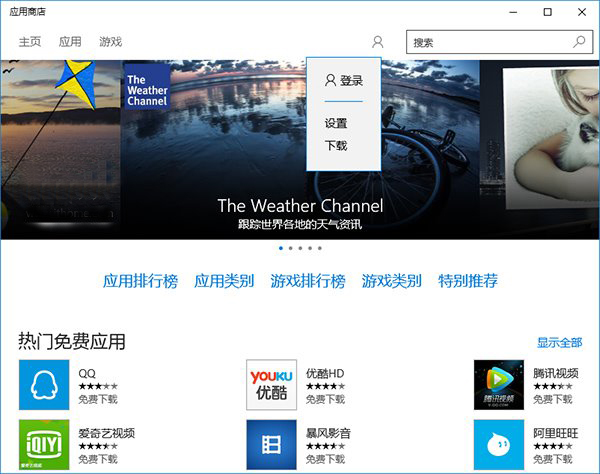
Task: Click the star rating of 腾讯视频
Action: tap(553, 386)
